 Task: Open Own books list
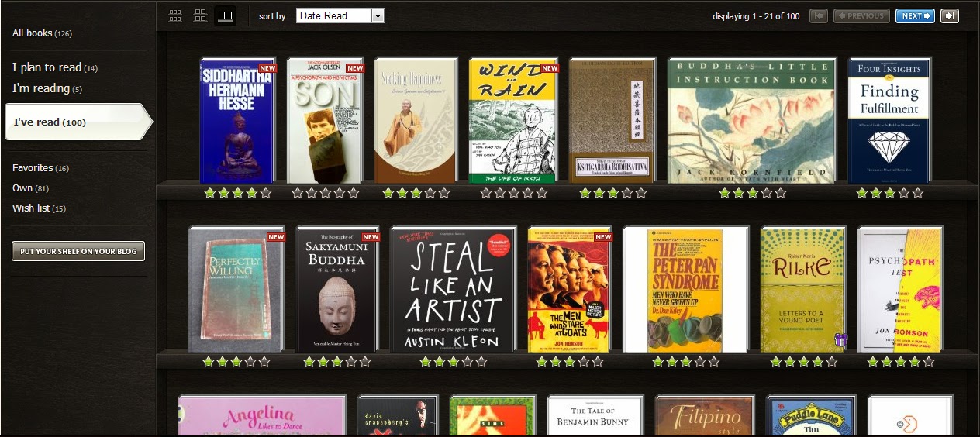pyautogui.click(x=31, y=188)
